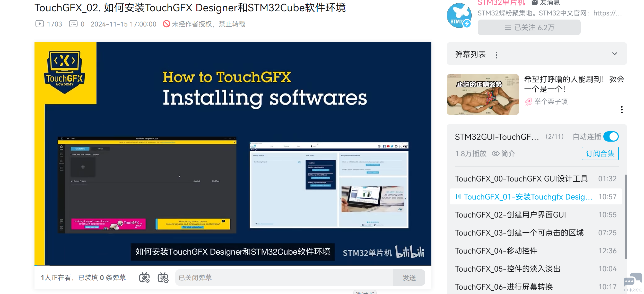Open ST中文论坛 chat bubble icon

tap(633, 280)
